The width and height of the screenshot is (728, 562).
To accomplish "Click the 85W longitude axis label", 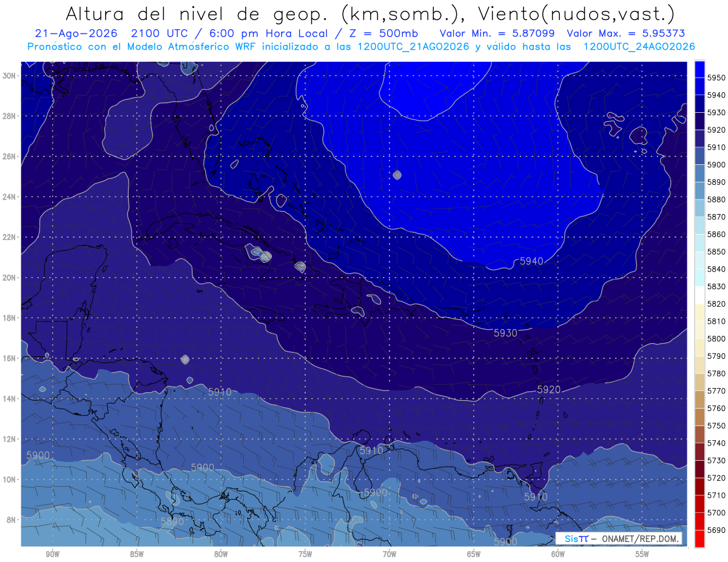I will pyautogui.click(x=136, y=554).
